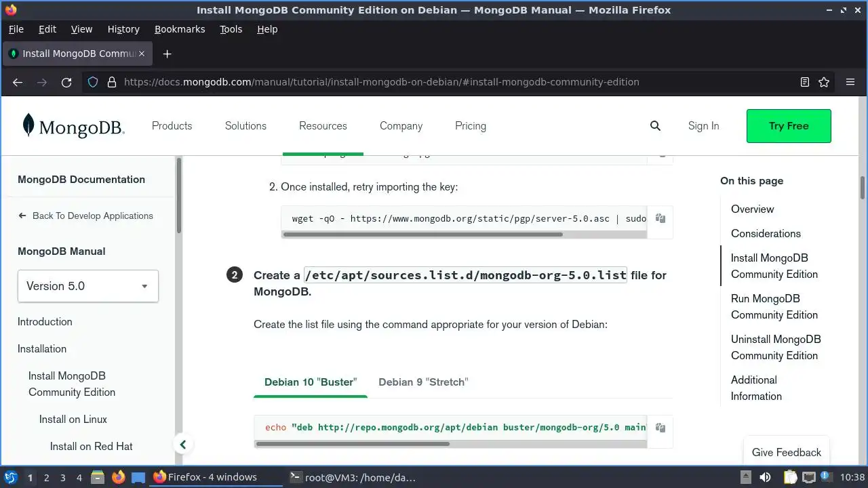This screenshot has width=868, height=488.
Task: Open the Edit menu
Action: point(47,29)
